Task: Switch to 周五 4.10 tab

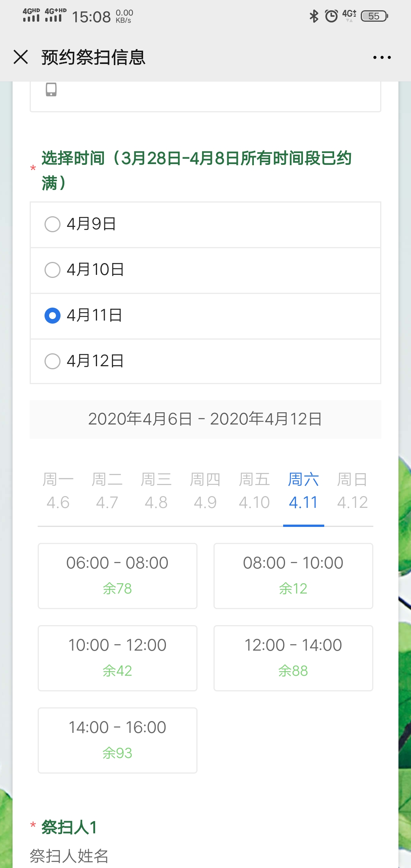Action: tap(254, 491)
